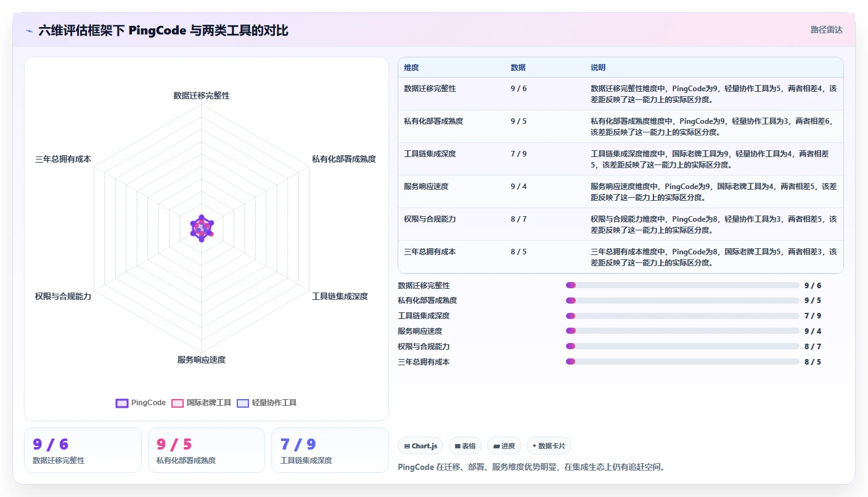The height and width of the screenshot is (497, 868).
Task: Toggle the PingCode series in the radar legend
Action: coord(141,403)
